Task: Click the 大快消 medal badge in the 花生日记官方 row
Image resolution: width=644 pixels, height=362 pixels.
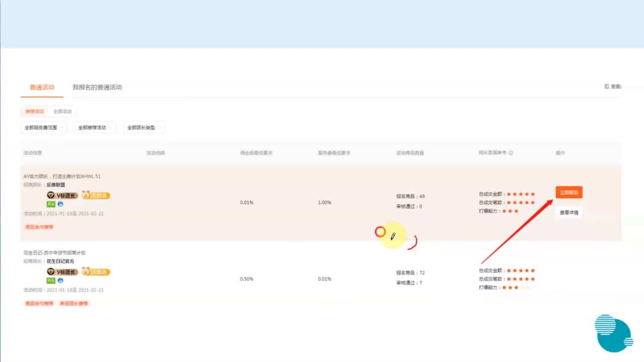Action: point(96,272)
